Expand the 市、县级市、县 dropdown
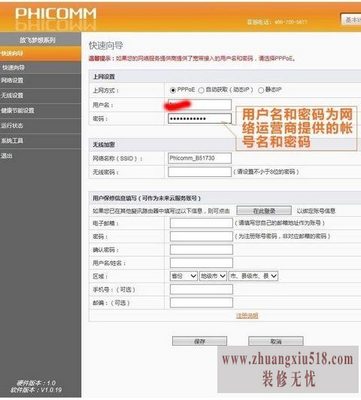The width and height of the screenshot is (361, 400). tap(253, 276)
